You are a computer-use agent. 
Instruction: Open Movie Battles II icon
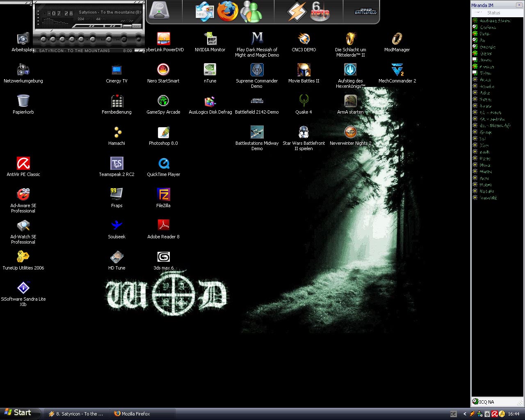[304, 73]
